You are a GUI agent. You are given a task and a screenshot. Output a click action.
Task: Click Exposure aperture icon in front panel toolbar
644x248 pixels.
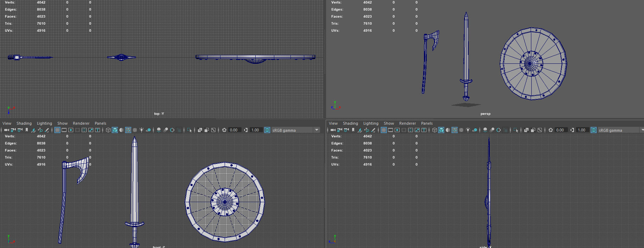(x=224, y=130)
